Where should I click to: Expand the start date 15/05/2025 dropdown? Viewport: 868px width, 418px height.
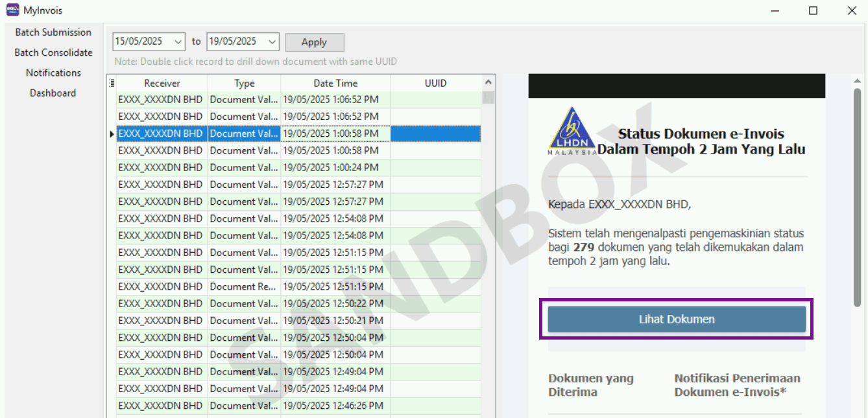[x=178, y=41]
